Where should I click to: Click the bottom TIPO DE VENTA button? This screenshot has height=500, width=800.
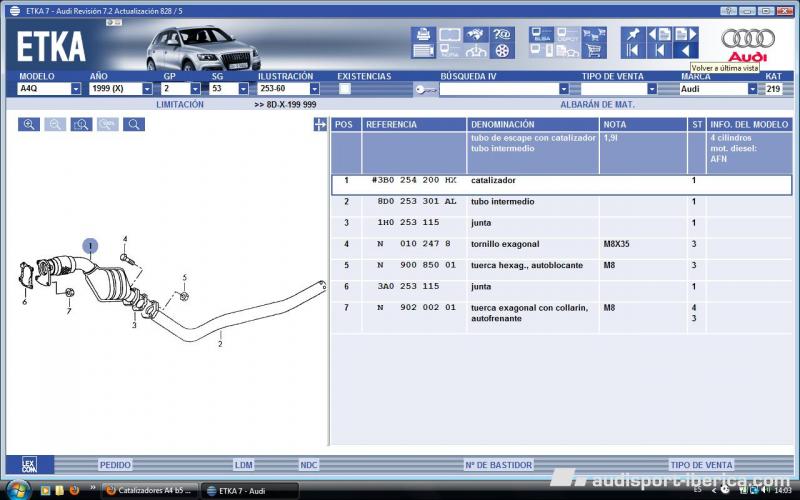701,465
